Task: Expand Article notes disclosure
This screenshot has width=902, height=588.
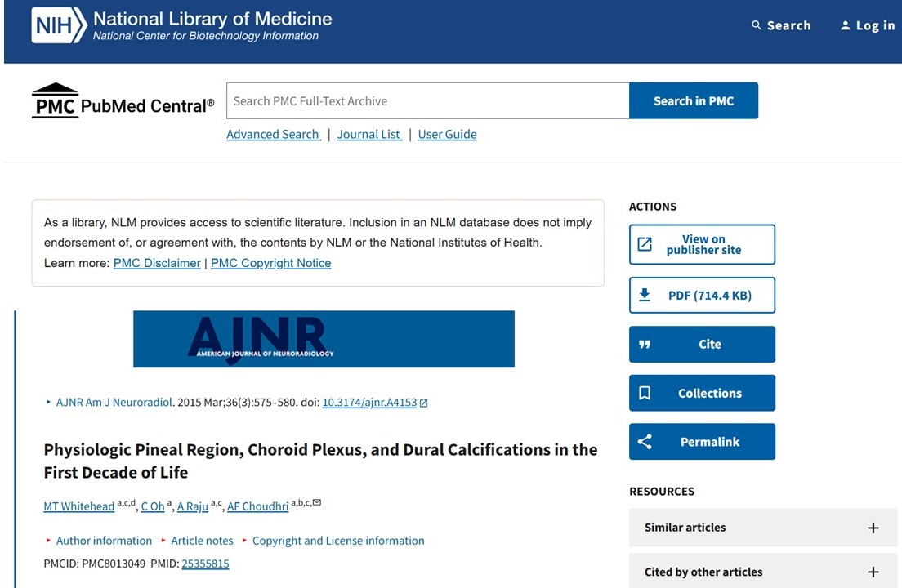Action: point(202,541)
